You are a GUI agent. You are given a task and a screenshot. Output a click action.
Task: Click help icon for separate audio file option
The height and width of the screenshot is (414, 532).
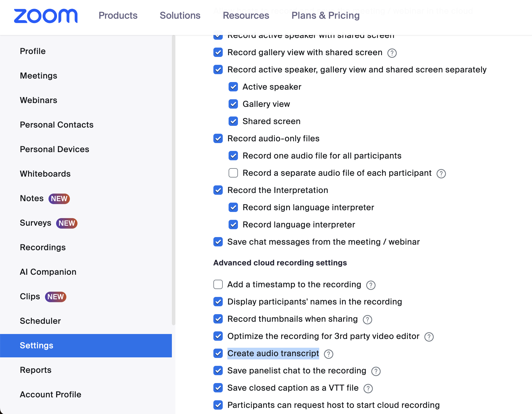pyautogui.click(x=441, y=174)
